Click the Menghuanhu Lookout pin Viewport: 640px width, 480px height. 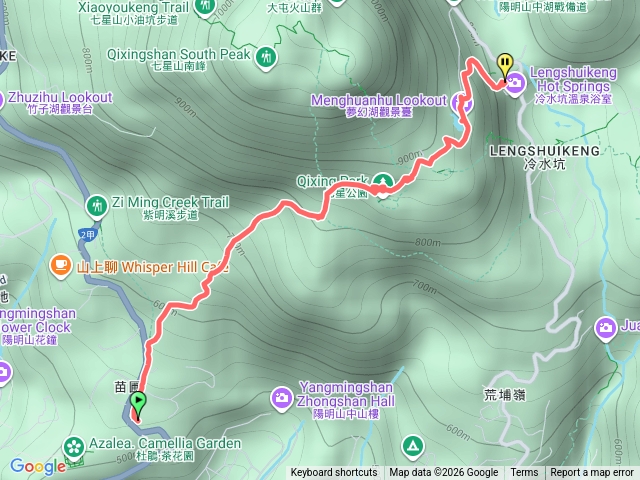tap(462, 102)
